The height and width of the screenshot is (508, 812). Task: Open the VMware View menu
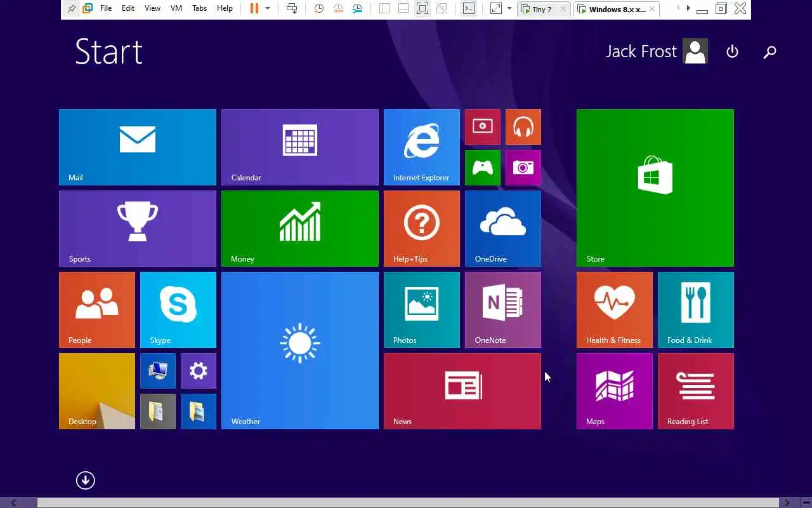[152, 8]
